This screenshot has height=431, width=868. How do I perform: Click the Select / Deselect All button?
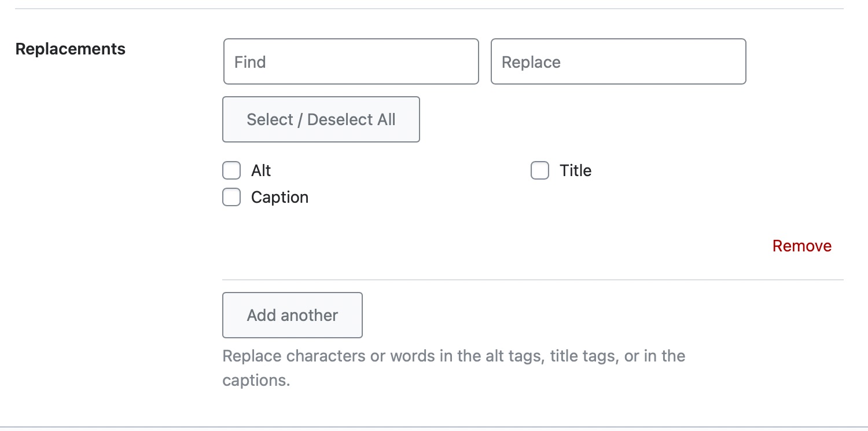click(x=321, y=119)
